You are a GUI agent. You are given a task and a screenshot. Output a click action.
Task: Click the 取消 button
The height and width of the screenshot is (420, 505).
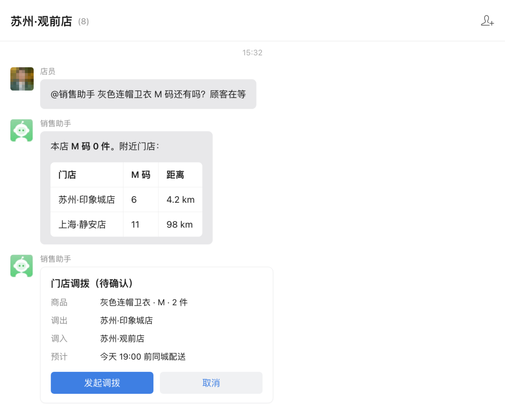[x=211, y=383]
